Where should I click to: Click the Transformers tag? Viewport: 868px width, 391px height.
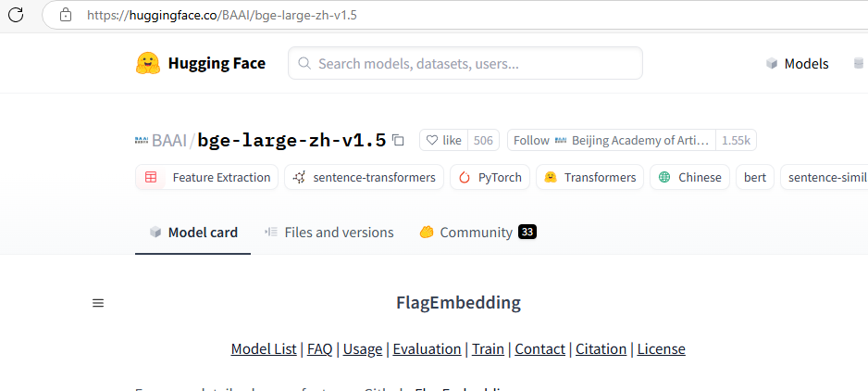click(x=589, y=178)
